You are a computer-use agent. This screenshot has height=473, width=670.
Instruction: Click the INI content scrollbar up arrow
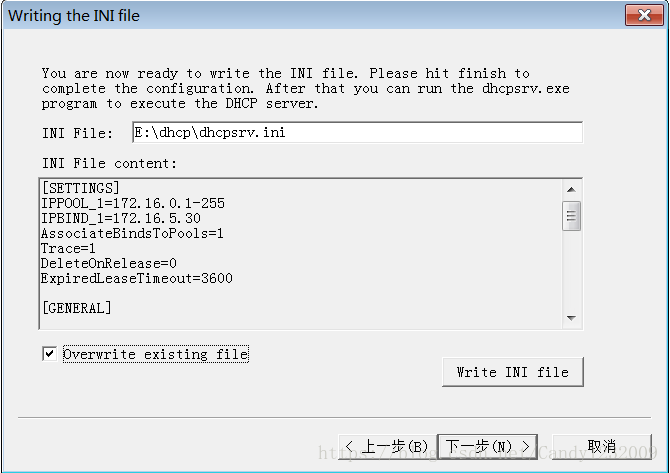pos(571,189)
